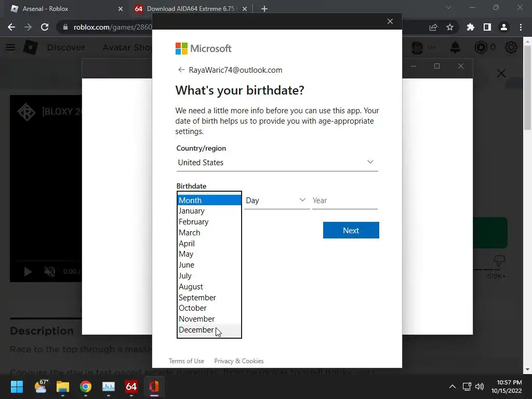Open the Chrome extensions puzzle icon

[x=471, y=27]
